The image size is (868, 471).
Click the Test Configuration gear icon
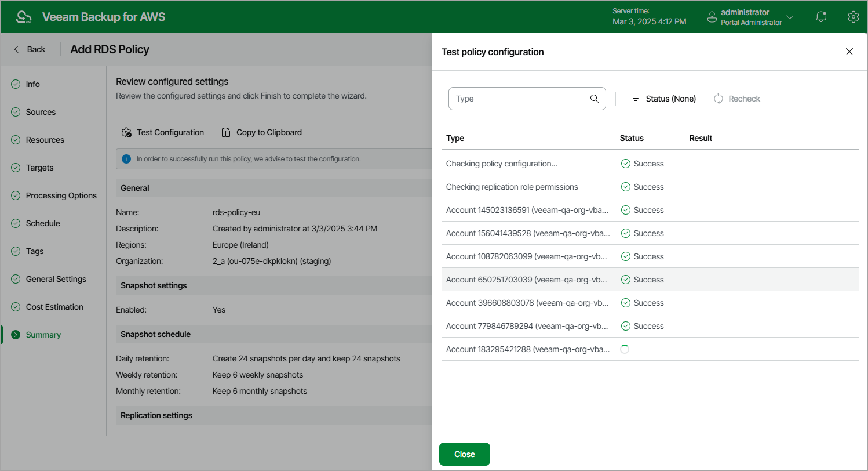click(126, 132)
